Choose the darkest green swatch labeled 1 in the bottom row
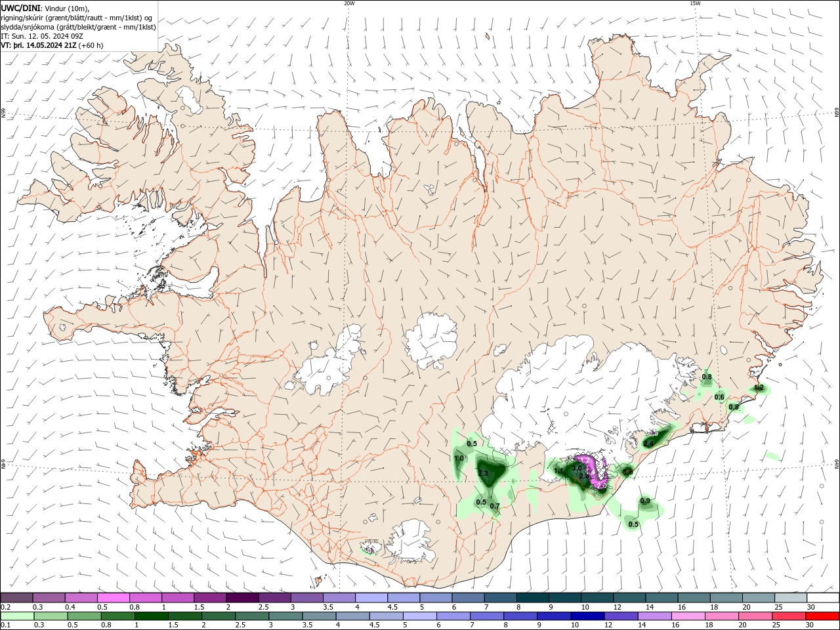 coord(151,616)
